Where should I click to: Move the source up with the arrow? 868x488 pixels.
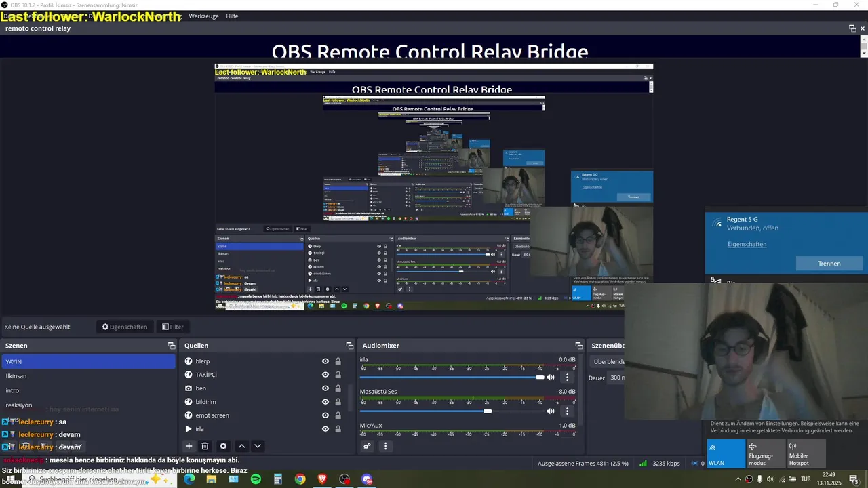point(241,446)
